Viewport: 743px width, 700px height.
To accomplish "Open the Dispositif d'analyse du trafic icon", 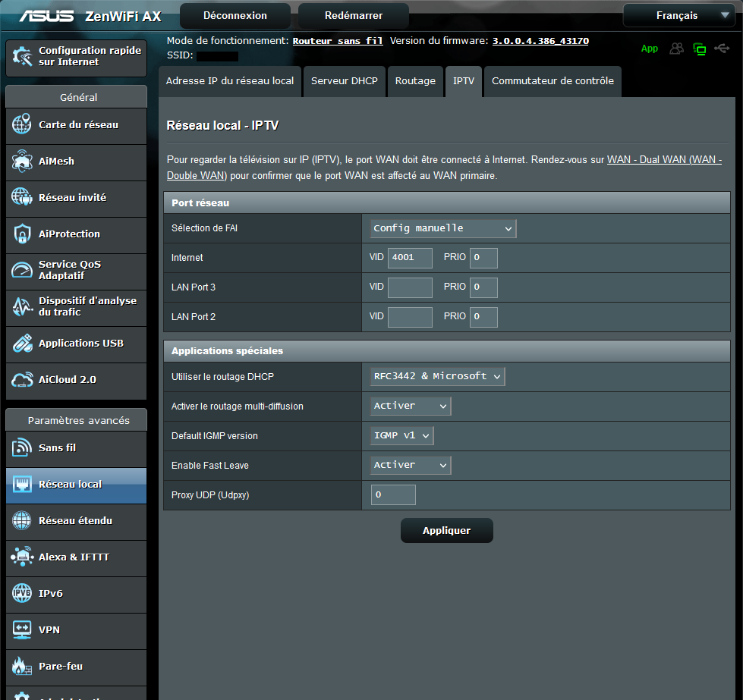I will pos(22,306).
